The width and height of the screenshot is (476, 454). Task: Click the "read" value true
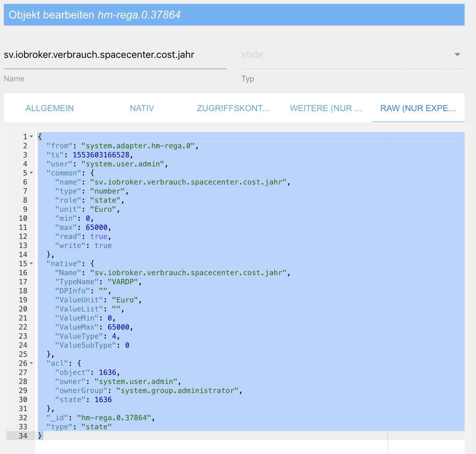[99, 236]
